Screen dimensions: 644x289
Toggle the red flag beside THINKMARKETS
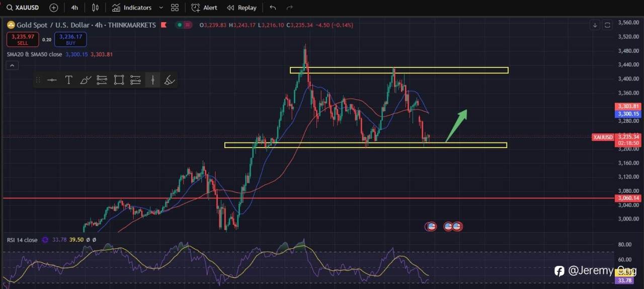coord(163,25)
